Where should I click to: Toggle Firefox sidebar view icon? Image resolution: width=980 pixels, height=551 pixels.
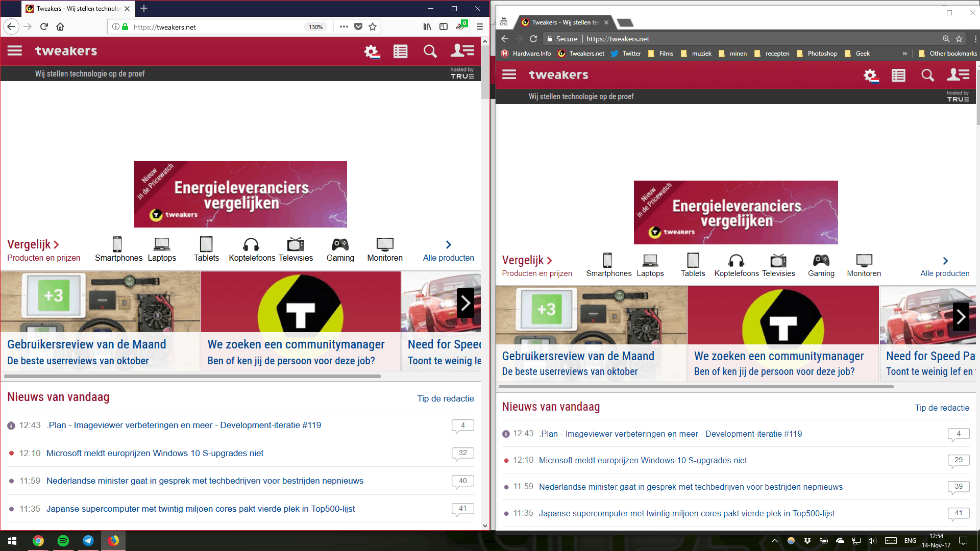click(444, 27)
